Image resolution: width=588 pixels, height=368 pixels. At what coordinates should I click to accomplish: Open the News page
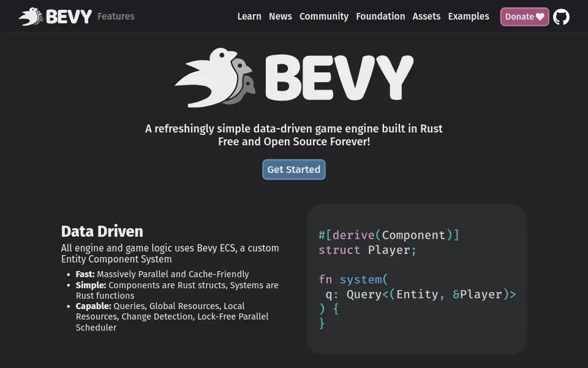pyautogui.click(x=280, y=17)
